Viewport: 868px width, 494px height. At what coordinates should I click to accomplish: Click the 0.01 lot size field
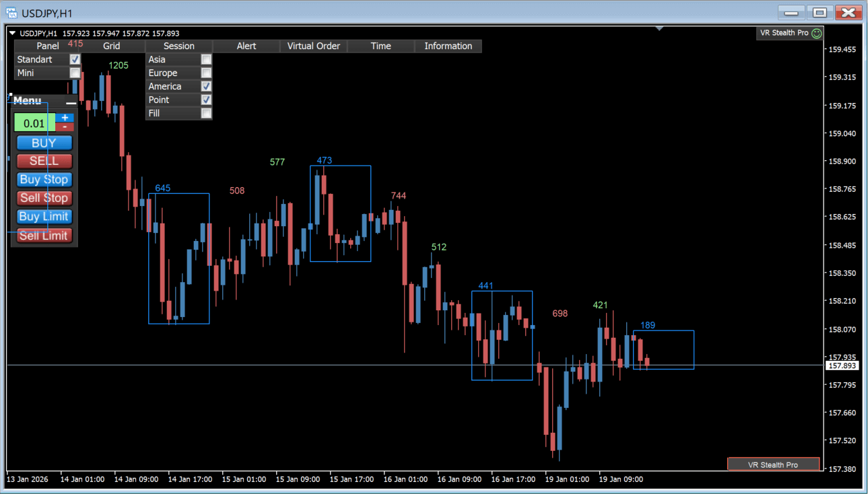point(34,123)
